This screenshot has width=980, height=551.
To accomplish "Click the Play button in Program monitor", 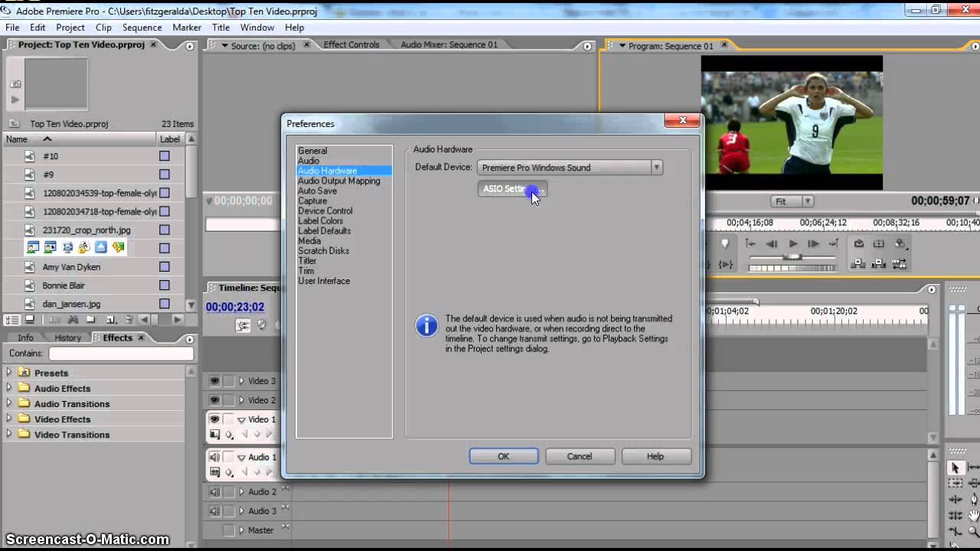I will [793, 243].
